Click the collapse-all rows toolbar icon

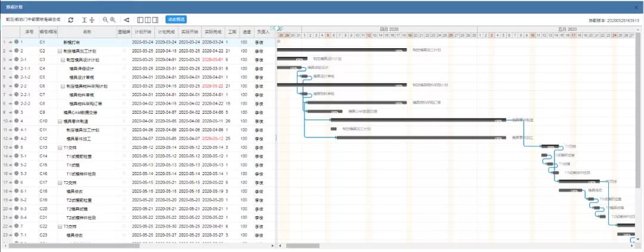[92, 20]
